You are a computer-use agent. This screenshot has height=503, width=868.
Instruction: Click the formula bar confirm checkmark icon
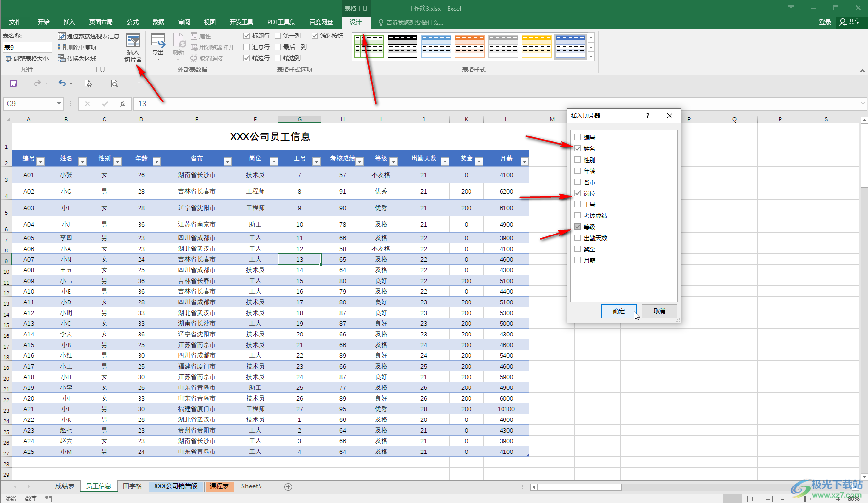105,104
